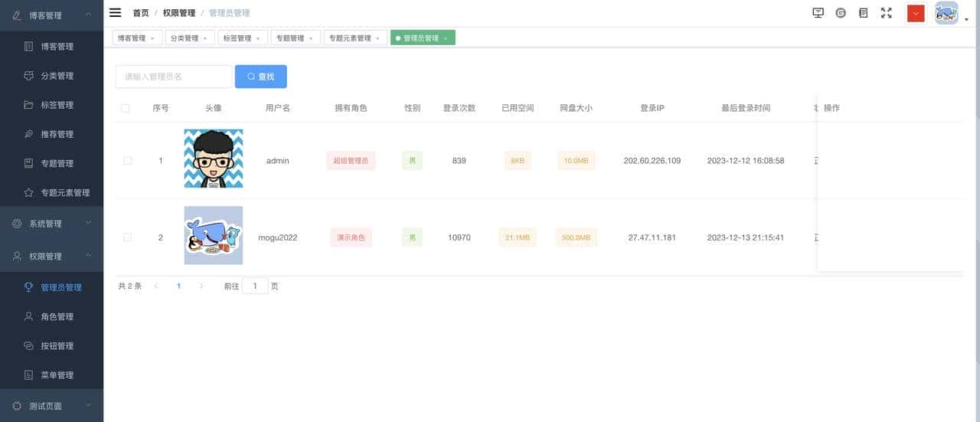
Task: Click the circled G icon in header
Action: pyautogui.click(x=841, y=12)
